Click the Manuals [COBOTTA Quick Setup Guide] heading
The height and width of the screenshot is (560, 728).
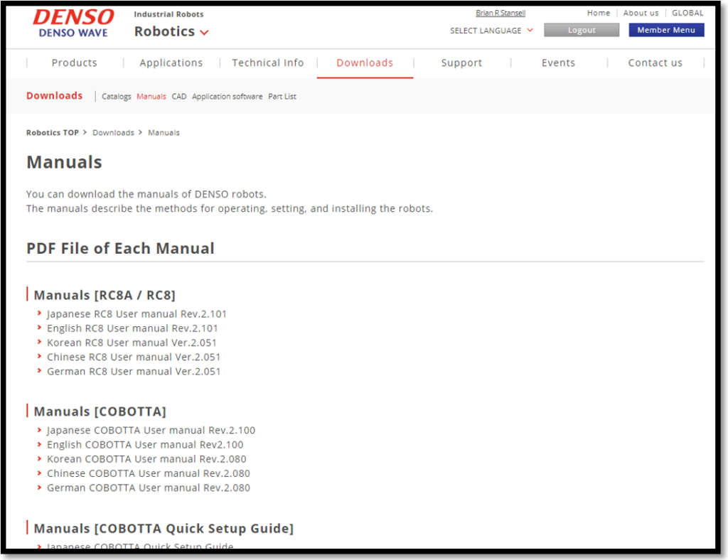[x=164, y=529]
